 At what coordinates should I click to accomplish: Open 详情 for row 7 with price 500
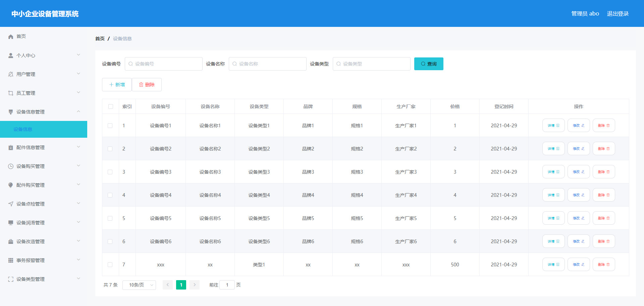point(553,265)
